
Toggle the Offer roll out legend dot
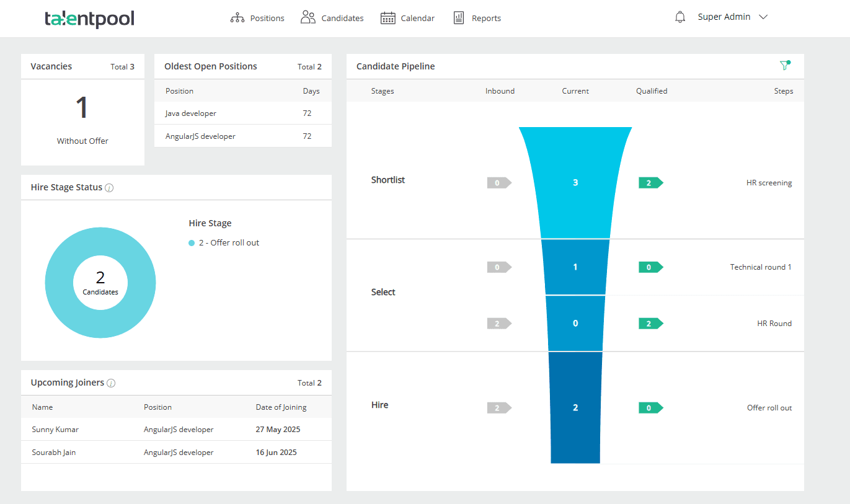pyautogui.click(x=192, y=243)
